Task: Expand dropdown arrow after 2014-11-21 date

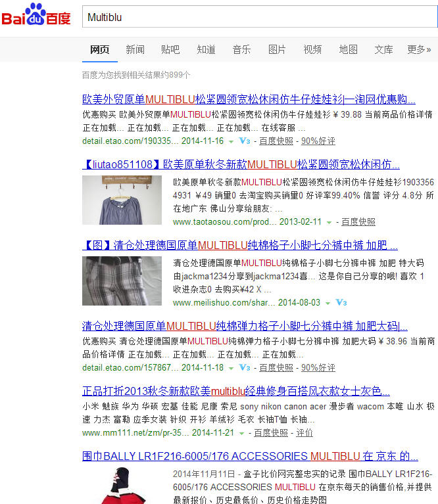Action: 241,434
